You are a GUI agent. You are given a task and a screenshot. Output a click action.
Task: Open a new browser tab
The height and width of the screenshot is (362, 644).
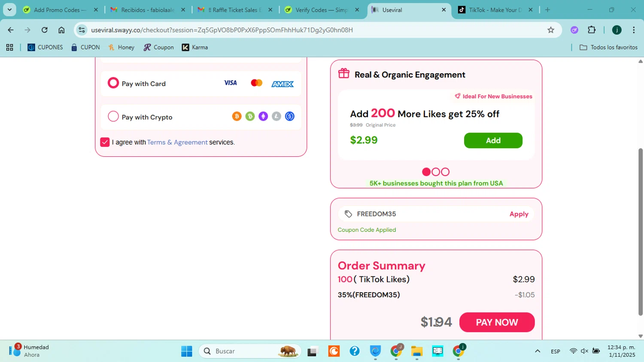pos(547,9)
